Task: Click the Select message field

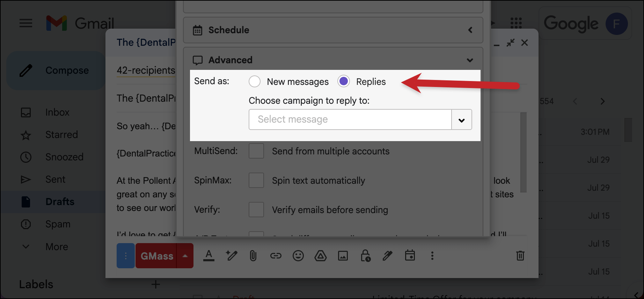Action: tap(350, 119)
